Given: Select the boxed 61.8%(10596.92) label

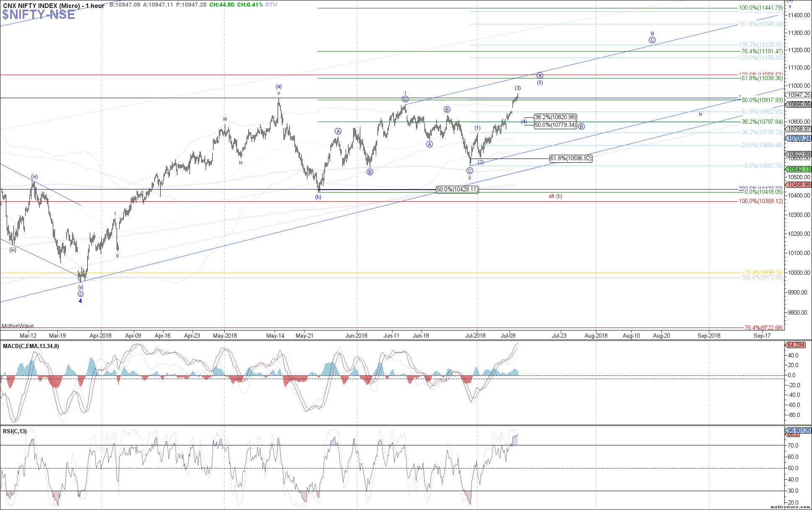Looking at the screenshot, I should click(x=571, y=159).
